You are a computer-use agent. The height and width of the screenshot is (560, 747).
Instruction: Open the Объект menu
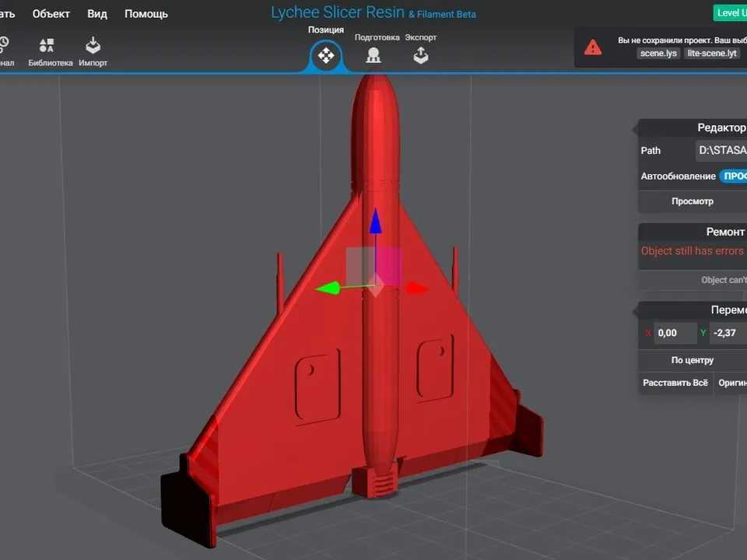coord(51,13)
